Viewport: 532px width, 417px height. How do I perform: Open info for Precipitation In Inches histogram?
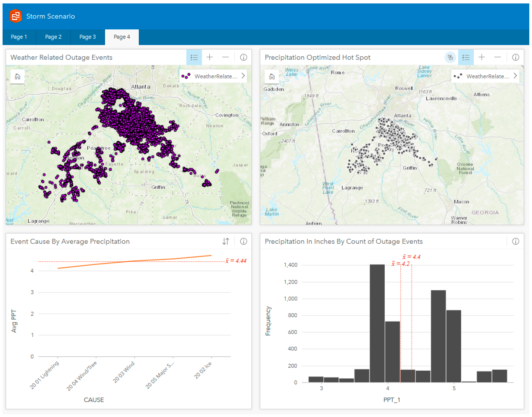(x=515, y=241)
